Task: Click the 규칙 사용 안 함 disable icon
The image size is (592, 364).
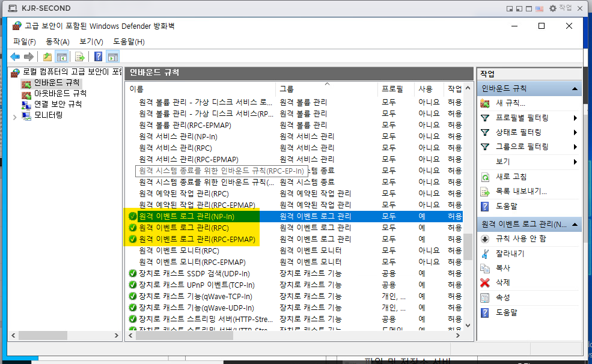Action: [x=485, y=239]
